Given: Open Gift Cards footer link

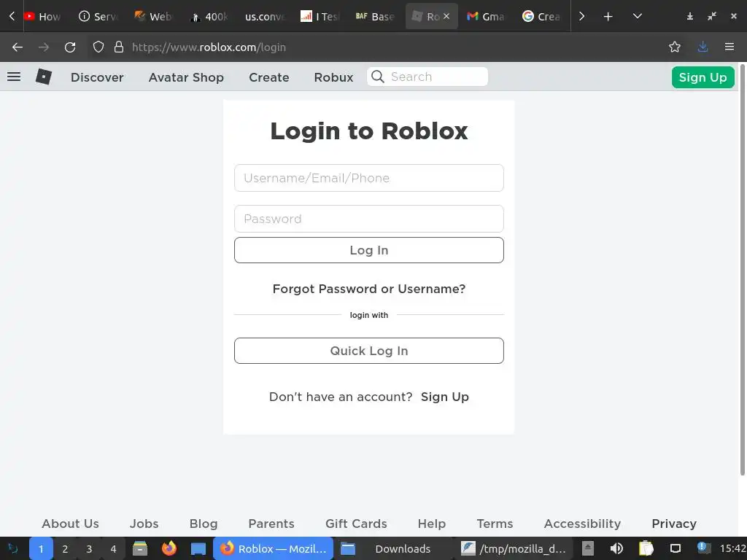Looking at the screenshot, I should 356,524.
